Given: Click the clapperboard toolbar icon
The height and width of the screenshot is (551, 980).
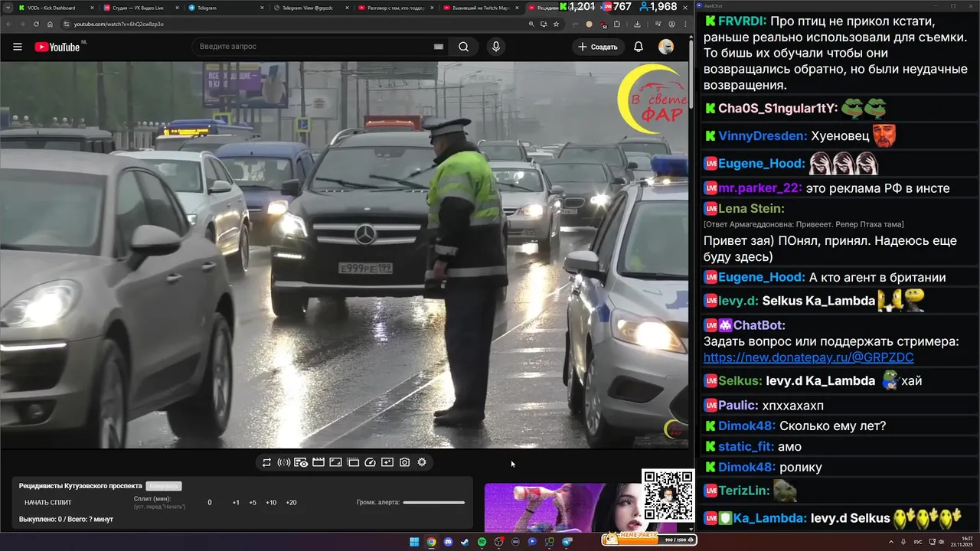Looking at the screenshot, I should click(x=318, y=462).
